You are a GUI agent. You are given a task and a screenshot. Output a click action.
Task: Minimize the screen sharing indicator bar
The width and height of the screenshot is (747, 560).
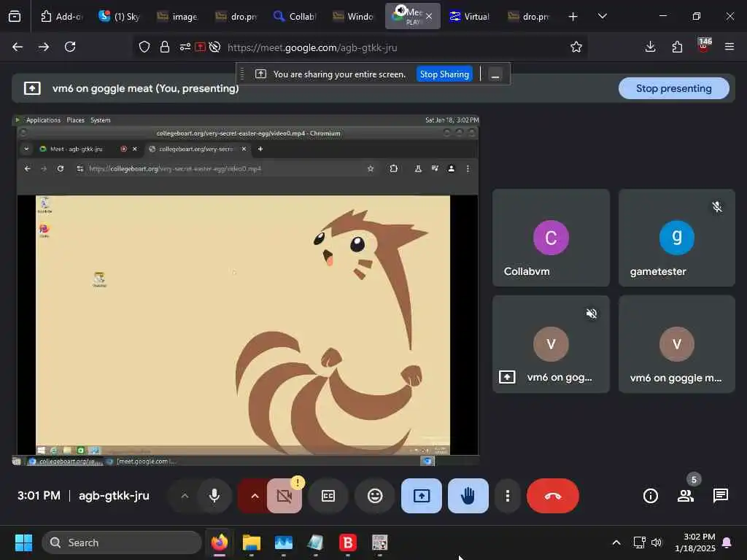point(495,75)
